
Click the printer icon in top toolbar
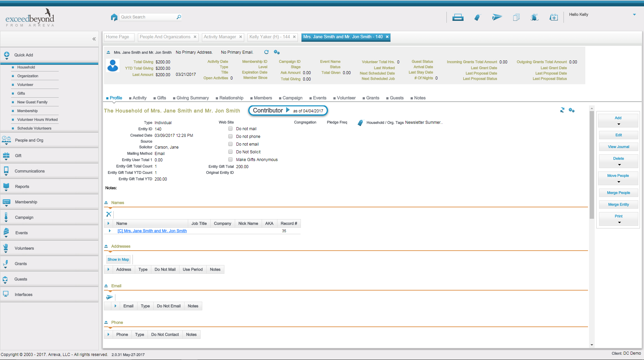[458, 17]
